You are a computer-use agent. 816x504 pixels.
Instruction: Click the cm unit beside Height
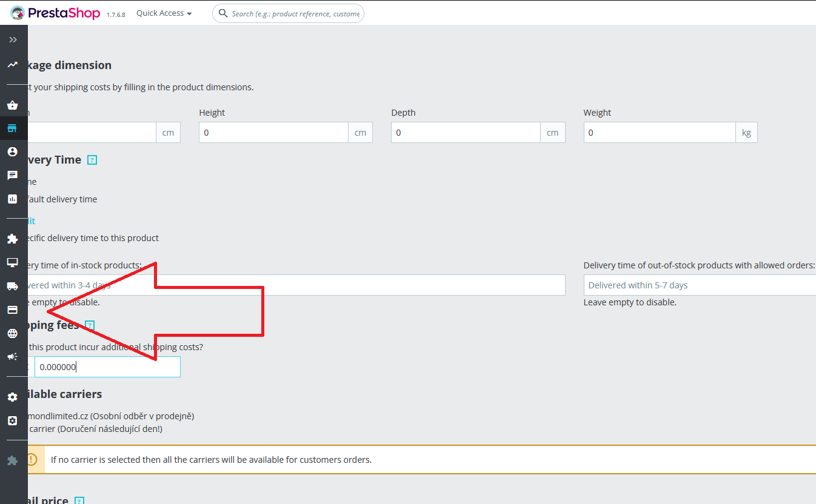pos(361,133)
